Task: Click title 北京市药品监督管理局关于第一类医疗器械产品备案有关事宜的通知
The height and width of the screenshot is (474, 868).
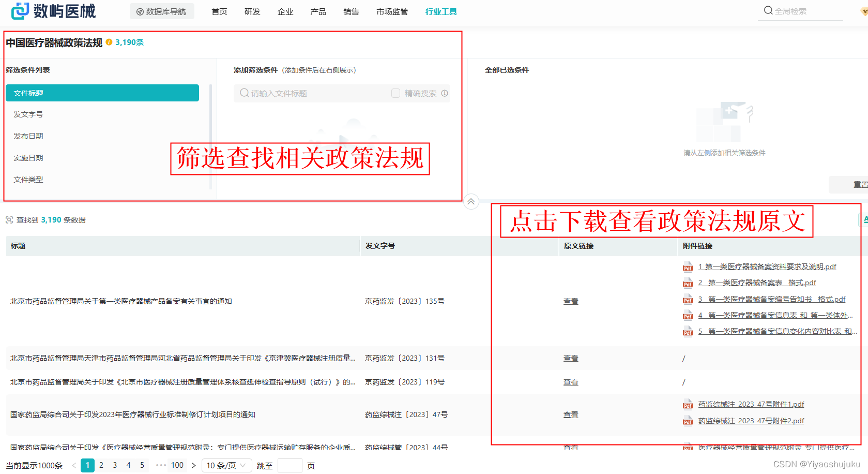Action: pyautogui.click(x=121, y=301)
